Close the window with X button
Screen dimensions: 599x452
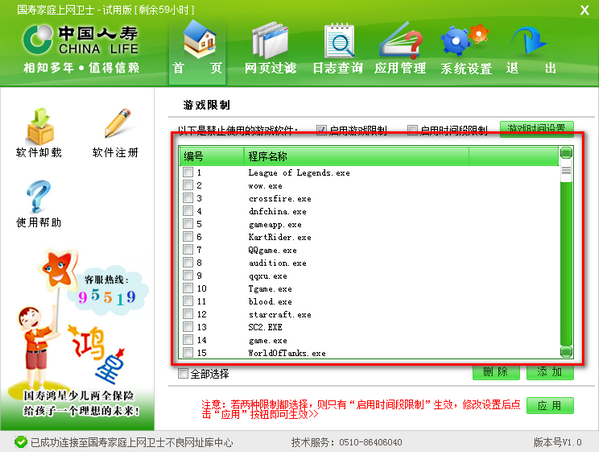(584, 10)
